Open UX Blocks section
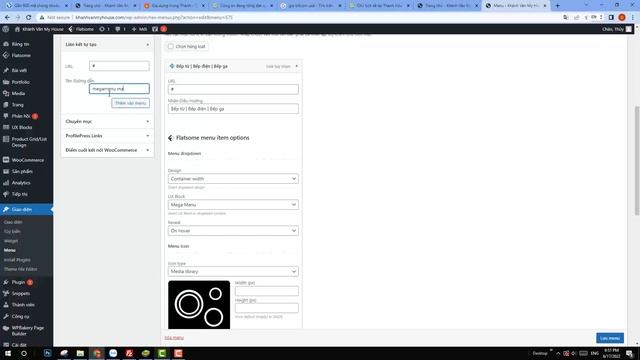The height and width of the screenshot is (360, 640). [x=22, y=127]
